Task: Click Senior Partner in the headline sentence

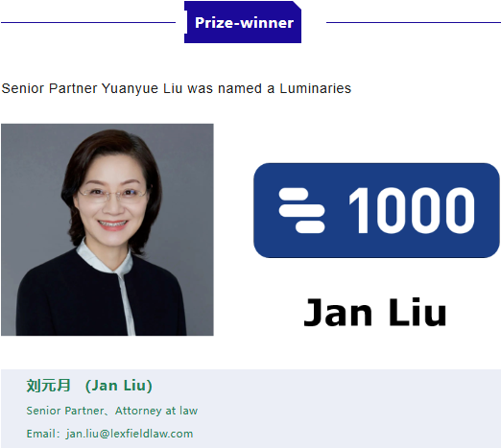Action: (49, 88)
